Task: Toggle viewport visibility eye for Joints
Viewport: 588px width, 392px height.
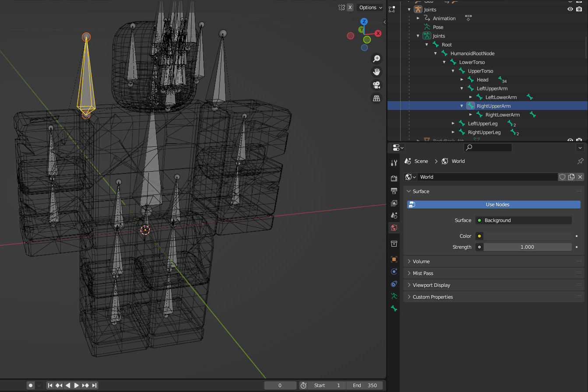Action: pyautogui.click(x=570, y=9)
